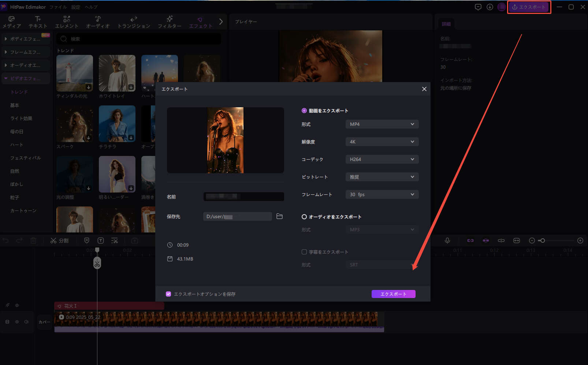Open the 解像度 4K resolution dropdown
This screenshot has width=588, height=365.
pyautogui.click(x=382, y=142)
